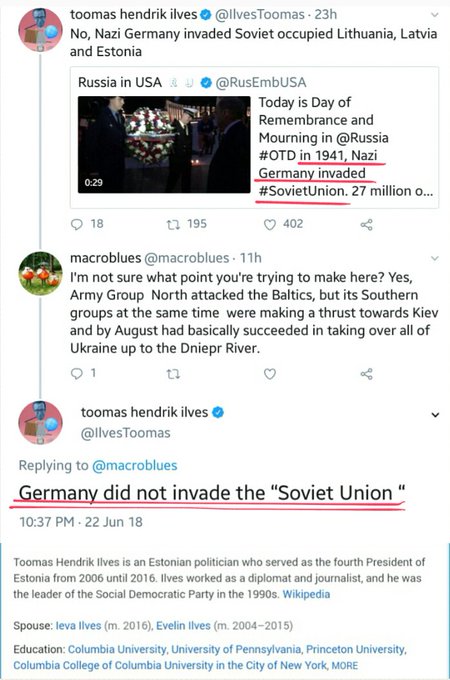Screen dimensions: 450x680
Task: Share the top toomas hendrik ilves tweet
Action: tap(366, 224)
